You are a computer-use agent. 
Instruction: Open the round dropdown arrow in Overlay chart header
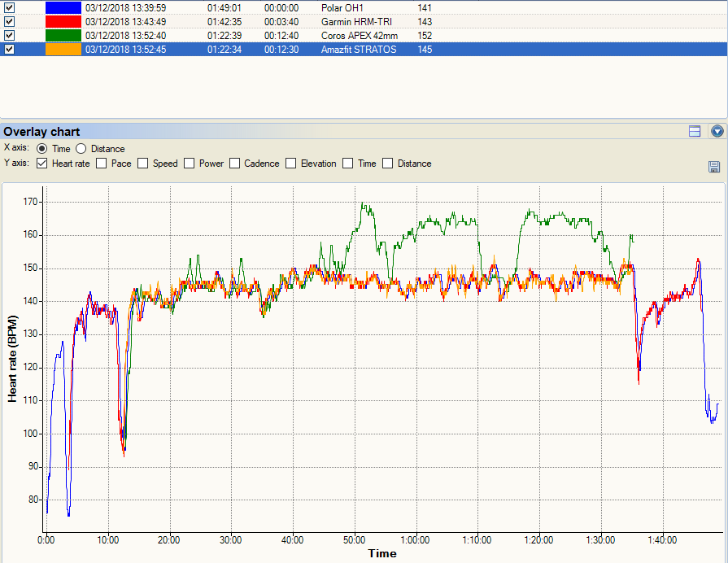pyautogui.click(x=717, y=132)
